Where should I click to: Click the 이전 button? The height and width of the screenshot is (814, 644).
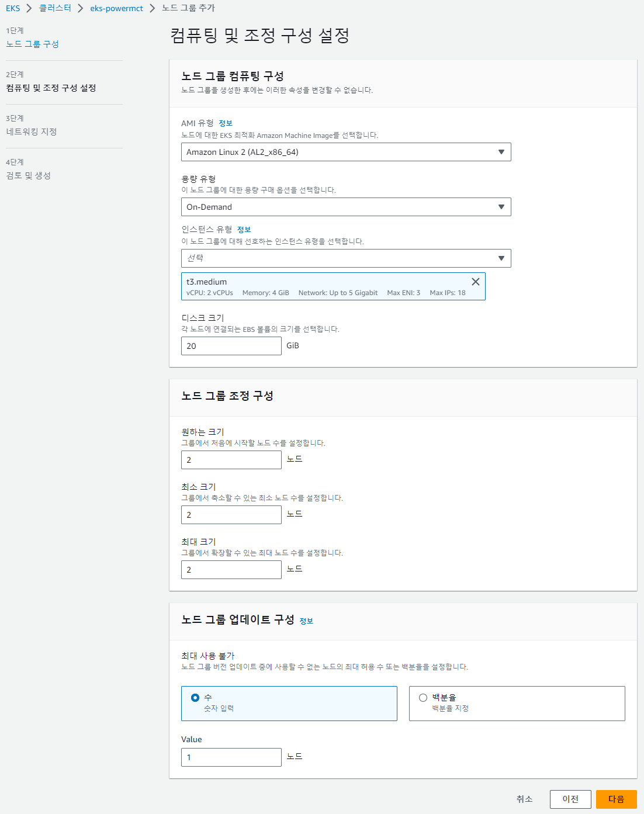pyautogui.click(x=570, y=799)
